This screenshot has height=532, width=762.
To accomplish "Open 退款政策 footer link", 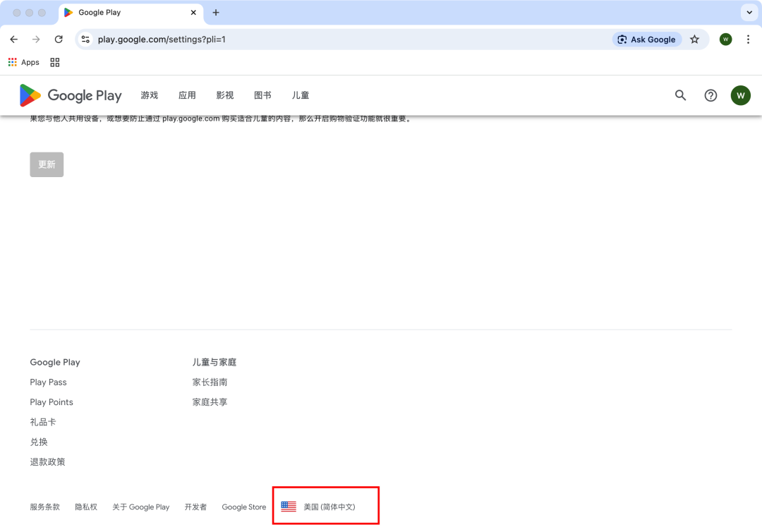I will 47,462.
